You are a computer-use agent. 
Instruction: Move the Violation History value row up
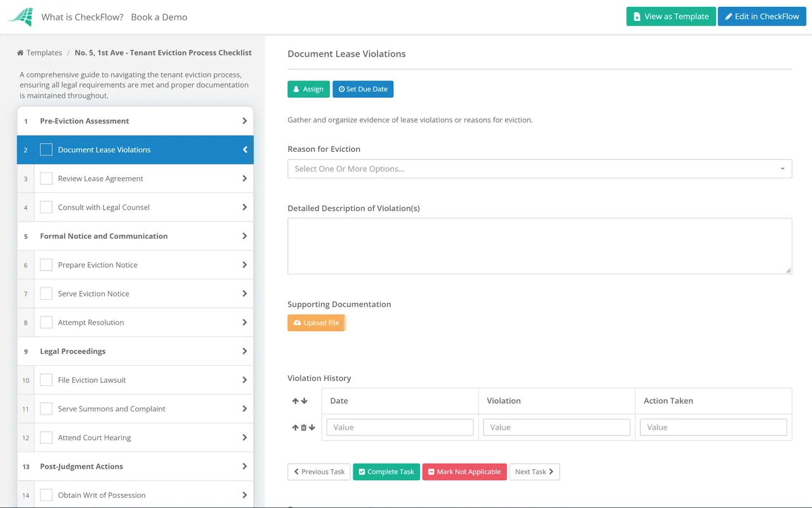pyautogui.click(x=295, y=428)
